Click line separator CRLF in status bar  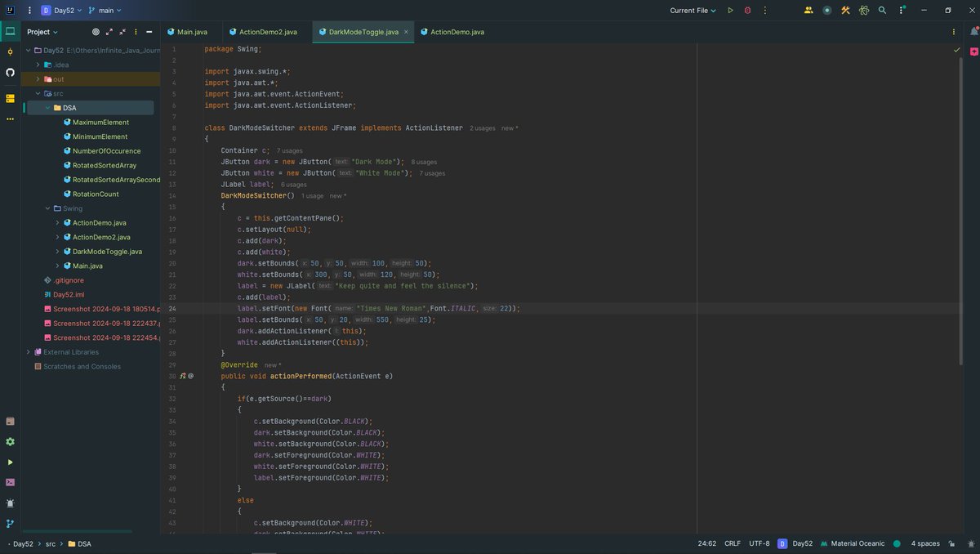[733, 543]
